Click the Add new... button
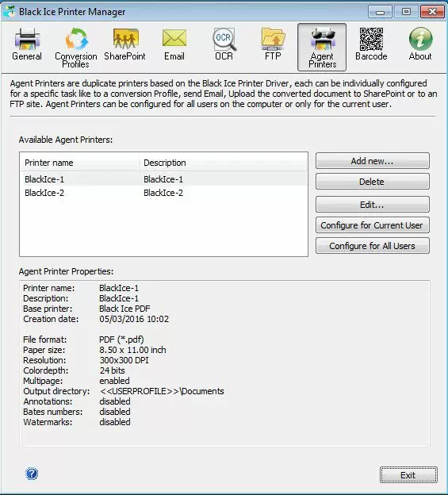Image resolution: width=448 pixels, height=495 pixels. 373,161
